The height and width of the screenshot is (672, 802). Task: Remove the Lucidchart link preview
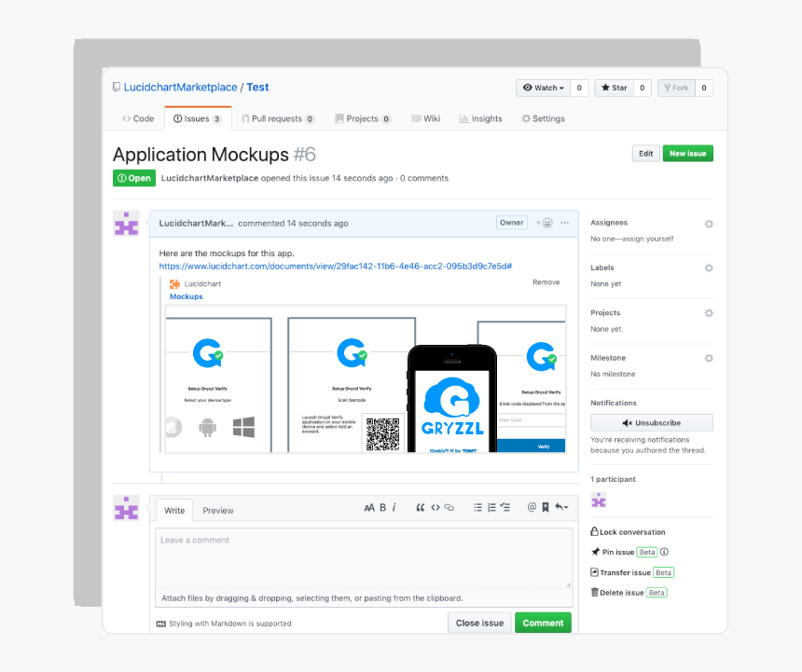[x=546, y=282]
